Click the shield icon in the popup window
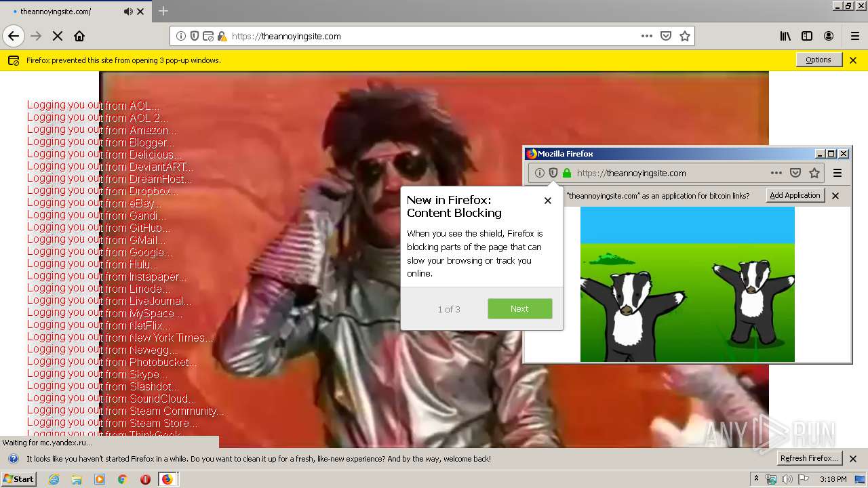The width and height of the screenshot is (868, 488). (553, 173)
